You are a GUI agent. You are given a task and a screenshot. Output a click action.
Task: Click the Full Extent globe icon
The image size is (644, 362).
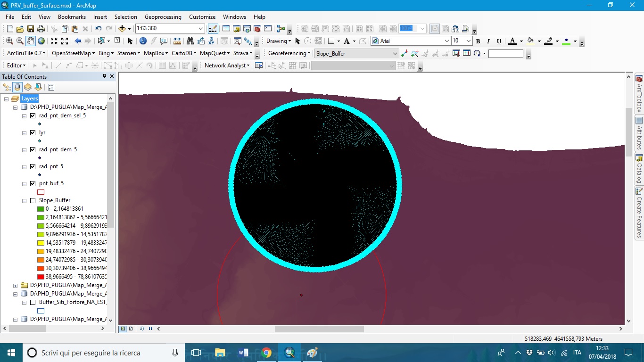click(x=41, y=41)
